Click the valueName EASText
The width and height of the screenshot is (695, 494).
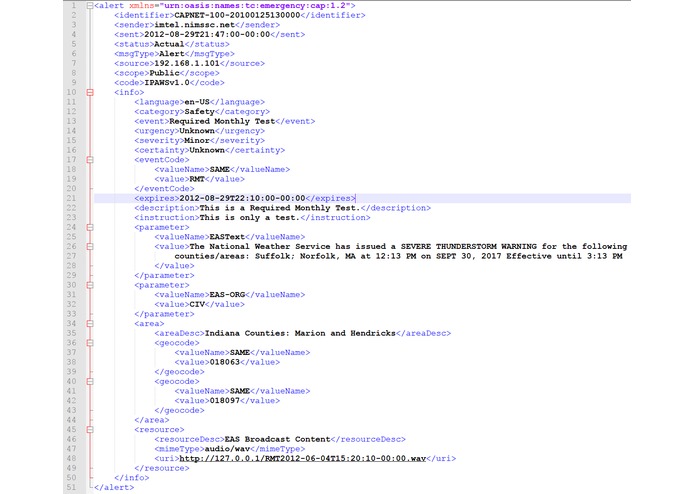pos(227,237)
